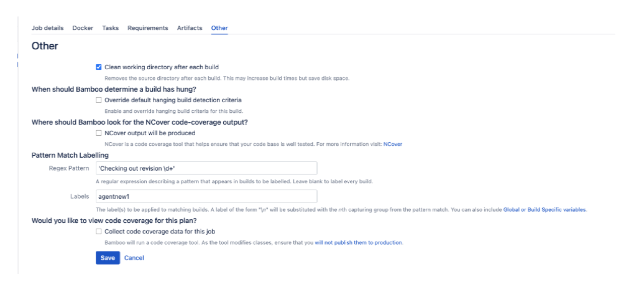644x289 pixels.
Task: Open the Requirements tab
Action: point(148,28)
